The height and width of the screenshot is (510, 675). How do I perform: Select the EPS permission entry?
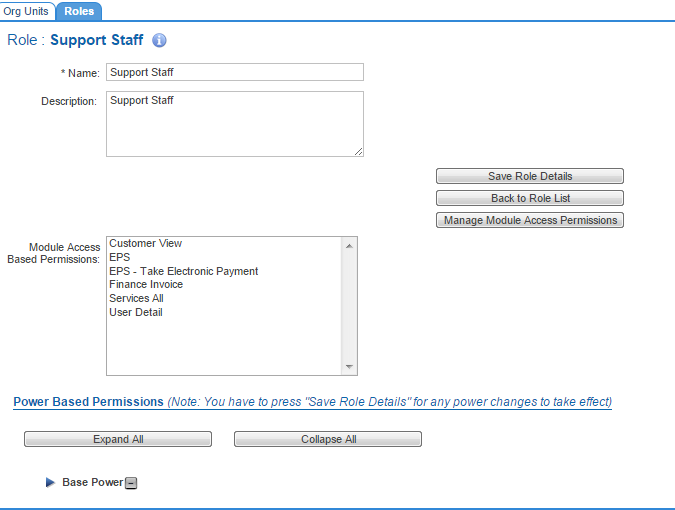click(119, 257)
